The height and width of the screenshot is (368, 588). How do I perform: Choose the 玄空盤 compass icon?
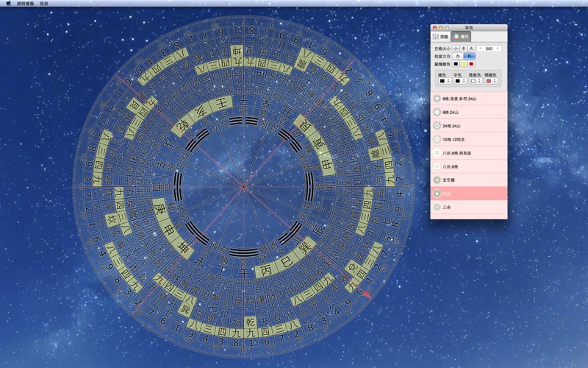coord(437,180)
